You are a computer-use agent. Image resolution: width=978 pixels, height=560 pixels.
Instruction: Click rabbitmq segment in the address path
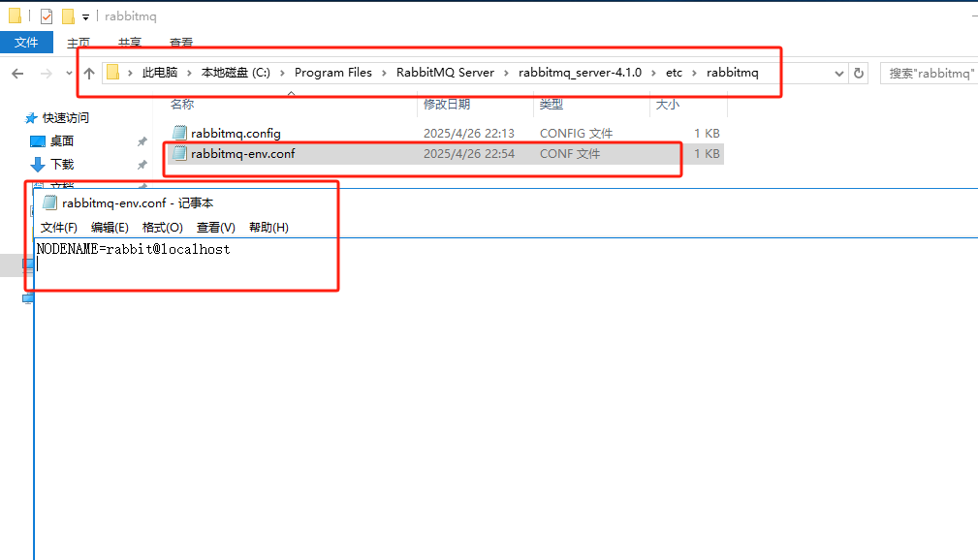[x=732, y=73]
